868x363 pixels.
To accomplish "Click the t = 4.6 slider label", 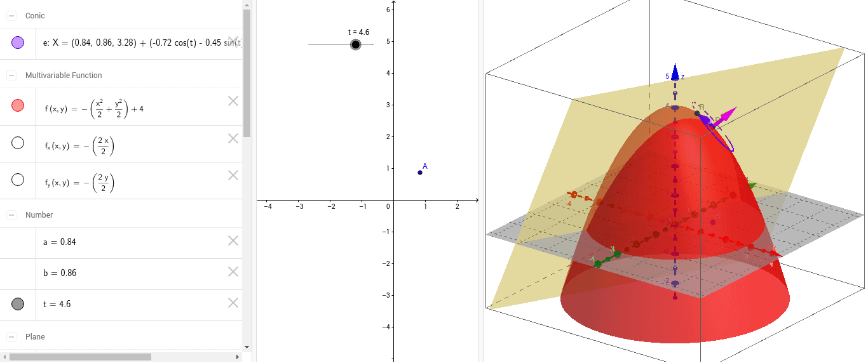I will 358,32.
